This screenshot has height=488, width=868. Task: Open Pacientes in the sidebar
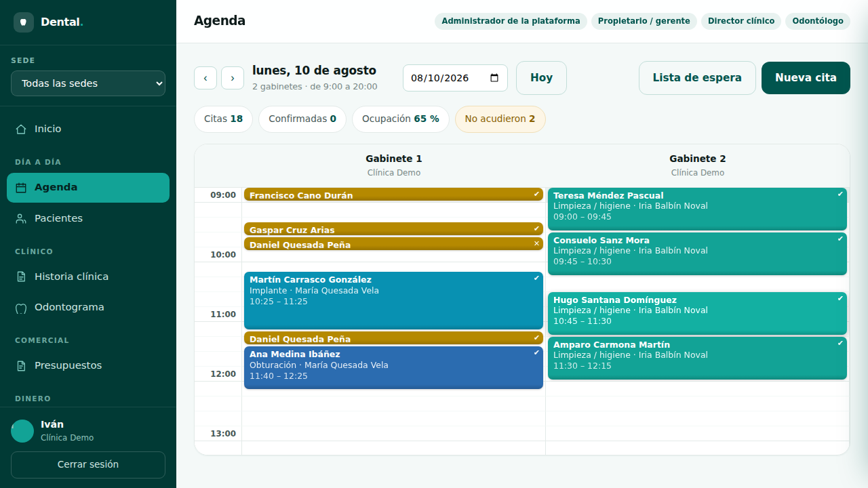88,218
